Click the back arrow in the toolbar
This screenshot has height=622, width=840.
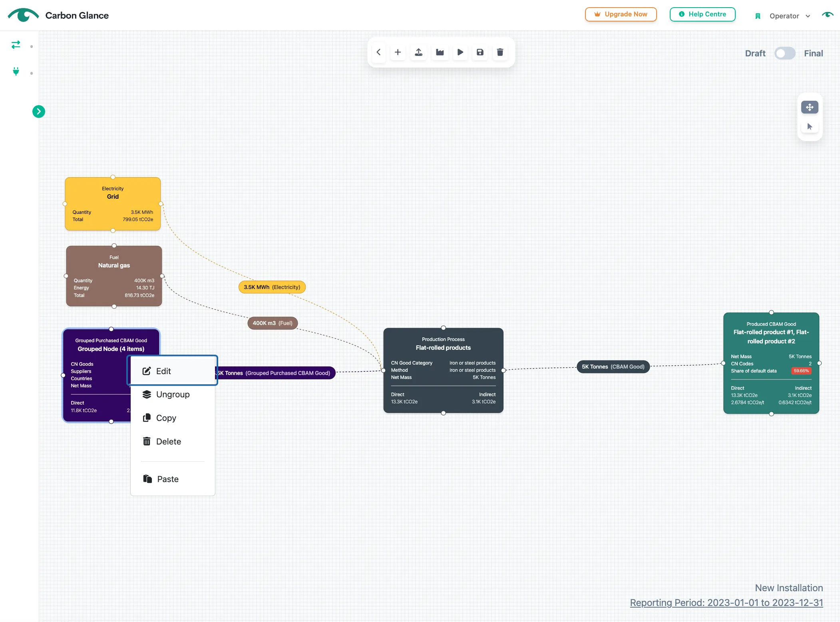(x=378, y=52)
